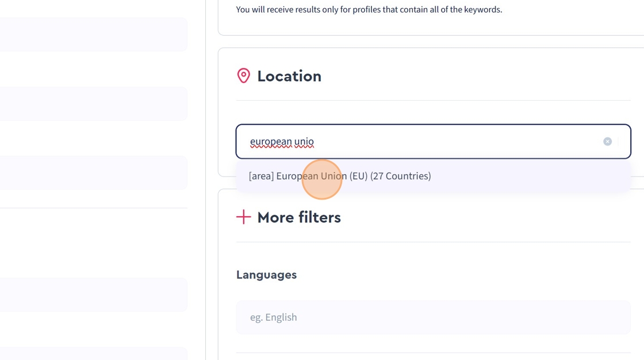This screenshot has width=644, height=360.
Task: Click the fourth placeholder bar in left sidebar
Action: [94, 294]
